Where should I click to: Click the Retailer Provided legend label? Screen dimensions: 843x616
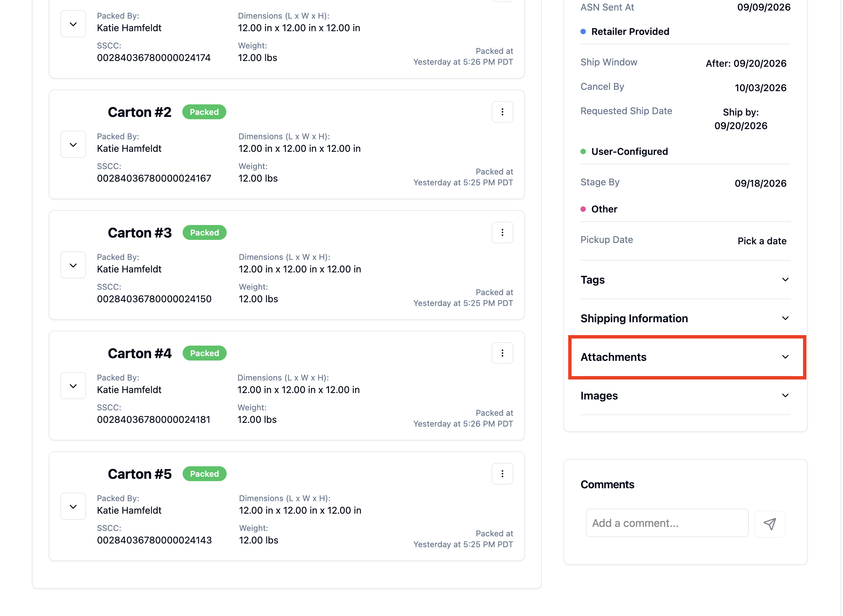click(x=630, y=31)
